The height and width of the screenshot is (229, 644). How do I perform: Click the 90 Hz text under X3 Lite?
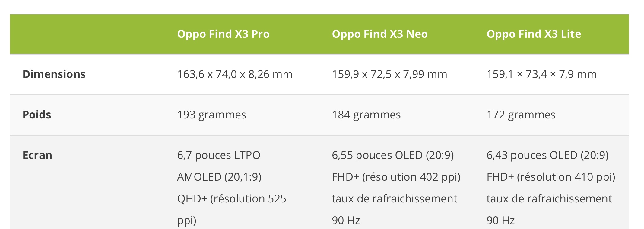[500, 221]
